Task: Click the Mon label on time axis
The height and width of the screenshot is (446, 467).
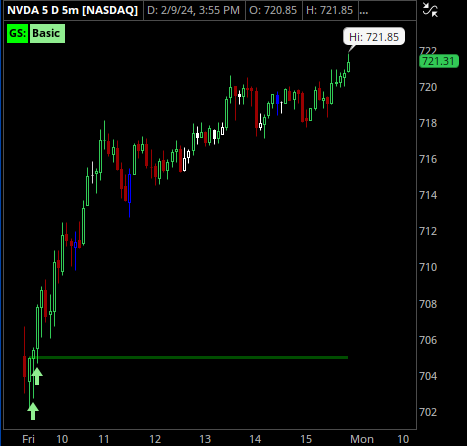Action: tap(362, 439)
